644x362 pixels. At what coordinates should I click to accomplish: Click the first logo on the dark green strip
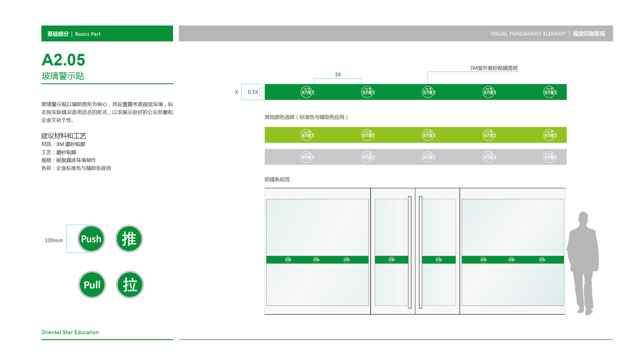click(307, 92)
